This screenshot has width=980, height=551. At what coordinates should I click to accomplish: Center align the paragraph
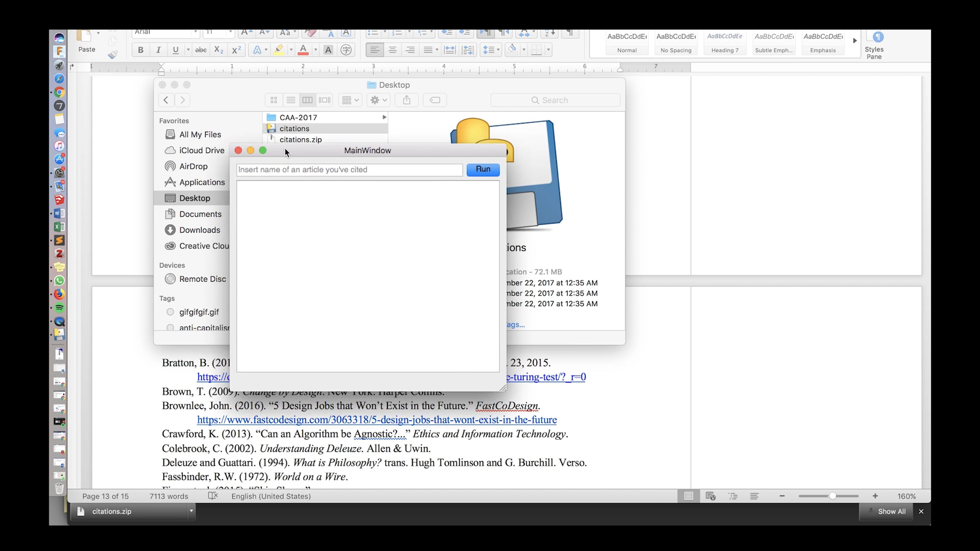(392, 50)
